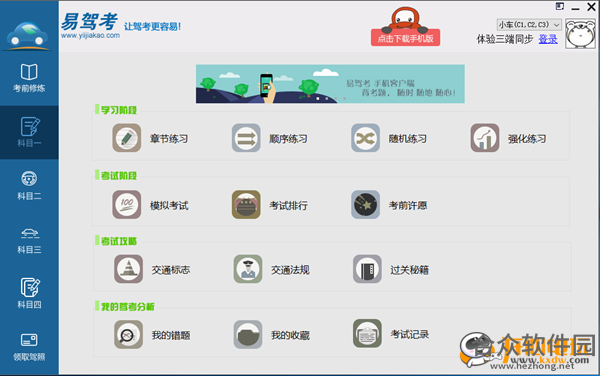Screen dimensions: 600x376
Task: Open 交通标志 traffic cone icon
Action: click(128, 269)
